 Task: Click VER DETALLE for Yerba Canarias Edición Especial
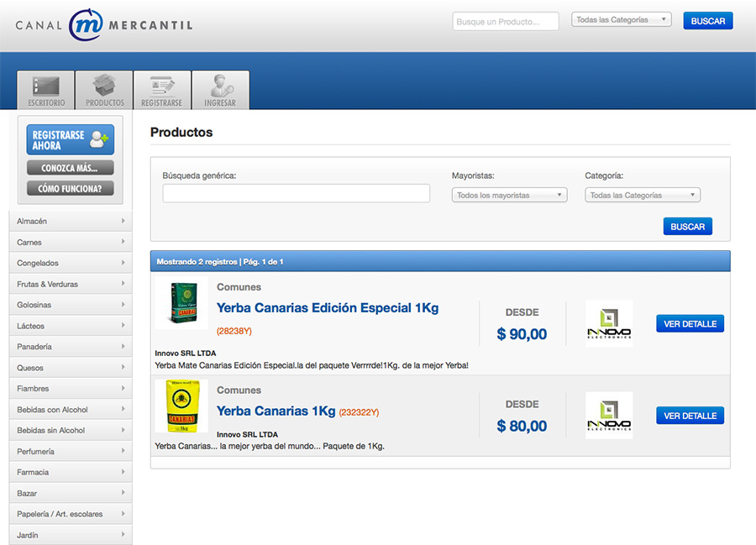tap(690, 324)
